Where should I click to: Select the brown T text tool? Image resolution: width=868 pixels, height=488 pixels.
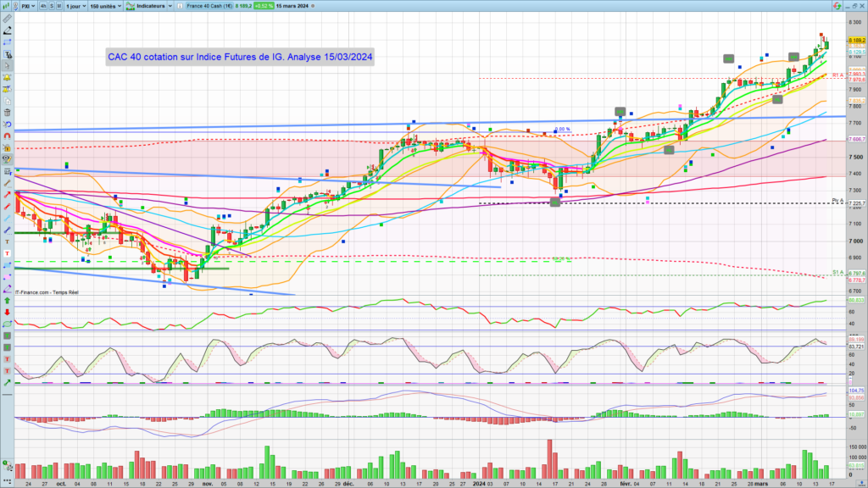click(x=7, y=241)
